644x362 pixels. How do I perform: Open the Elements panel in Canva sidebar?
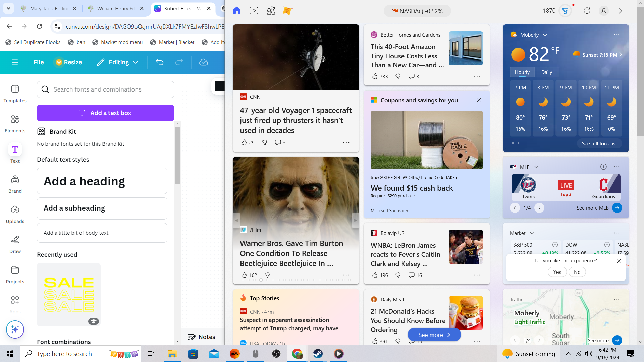click(15, 124)
